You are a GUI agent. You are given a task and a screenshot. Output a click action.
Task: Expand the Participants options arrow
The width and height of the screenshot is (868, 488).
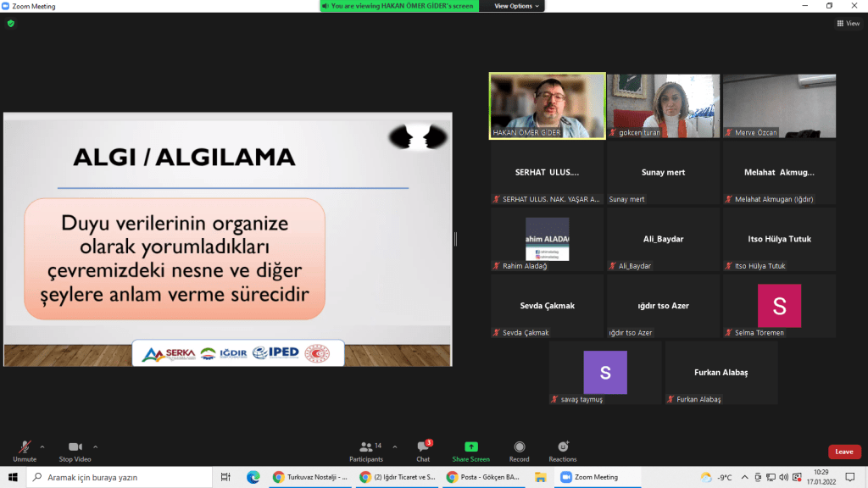point(395,446)
